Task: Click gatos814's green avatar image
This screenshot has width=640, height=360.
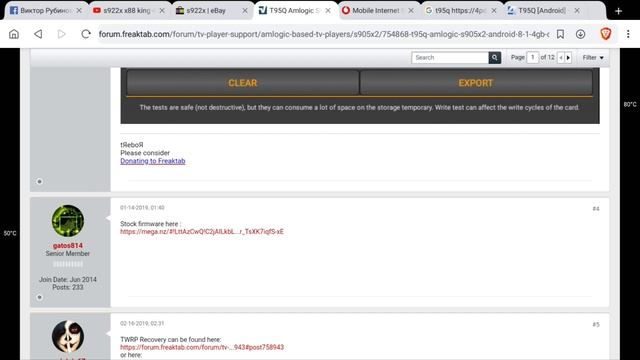Action: coord(68,221)
